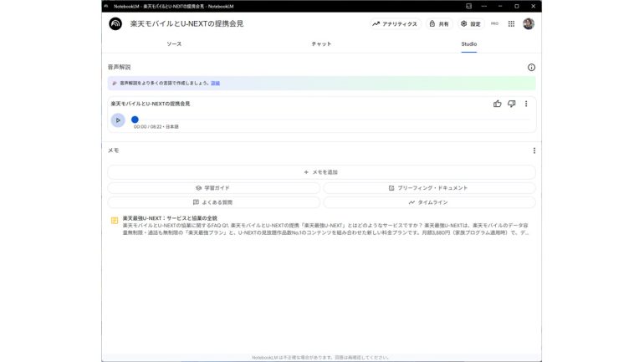Click the 音声解説 section heading

[119, 67]
